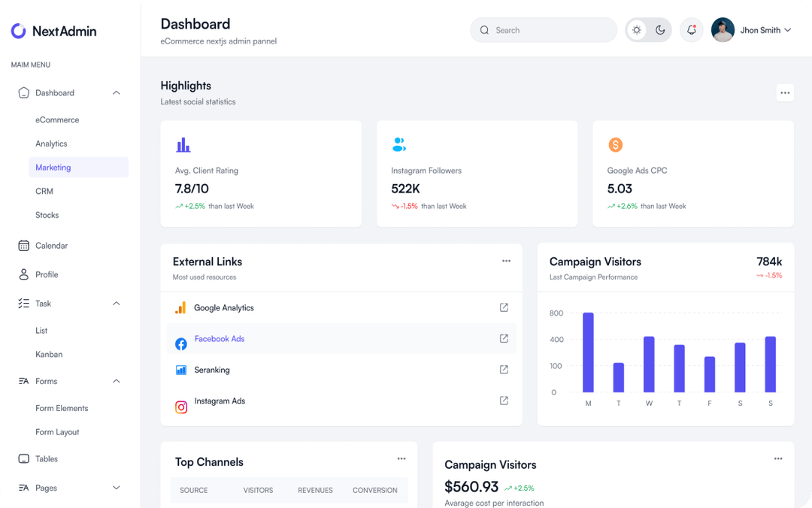Expand the Forms menu chevron
This screenshot has width=812, height=508.
(x=117, y=381)
